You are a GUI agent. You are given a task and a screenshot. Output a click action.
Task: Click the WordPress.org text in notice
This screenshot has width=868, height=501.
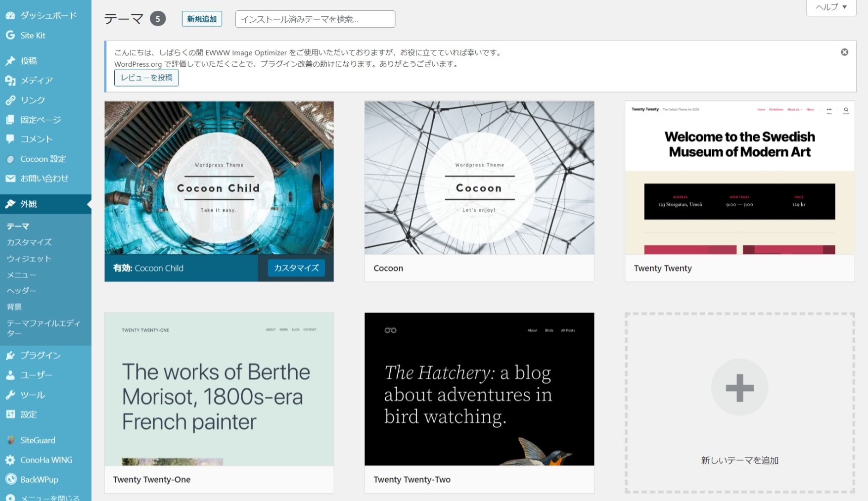click(x=138, y=64)
